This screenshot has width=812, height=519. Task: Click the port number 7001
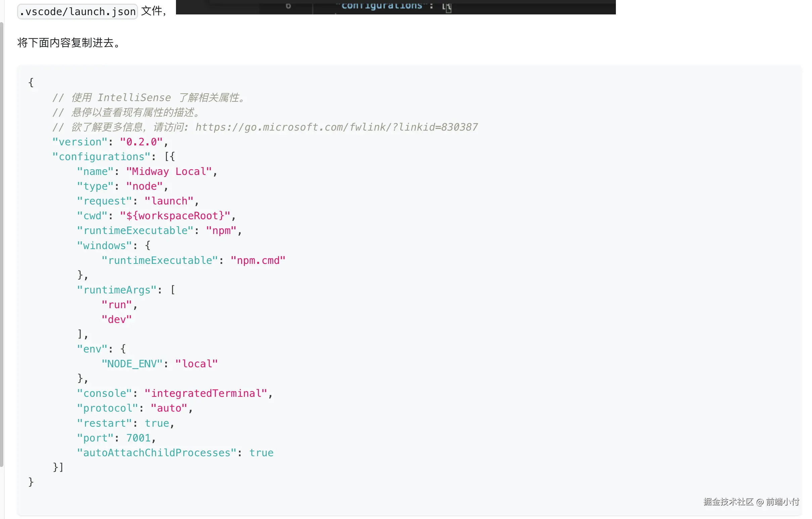pos(138,438)
